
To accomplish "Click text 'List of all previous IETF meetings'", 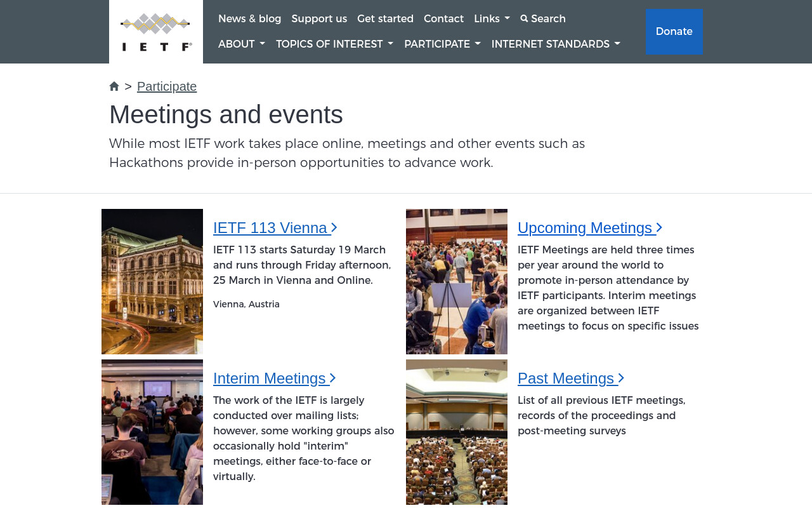I will pyautogui.click(x=601, y=401).
